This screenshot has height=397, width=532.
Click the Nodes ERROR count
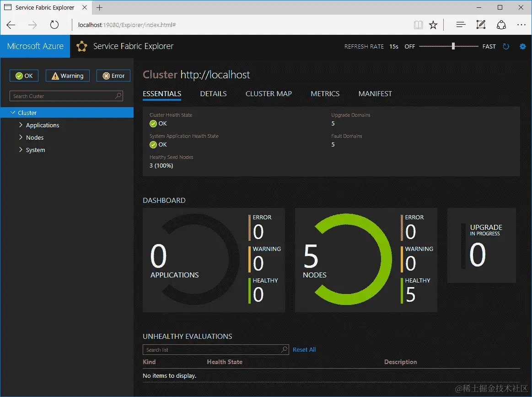(410, 232)
